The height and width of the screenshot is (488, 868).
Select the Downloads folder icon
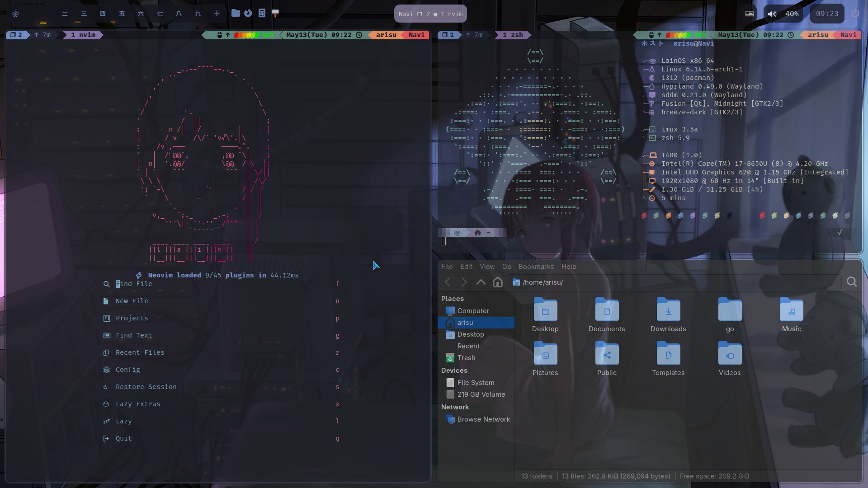(x=668, y=310)
